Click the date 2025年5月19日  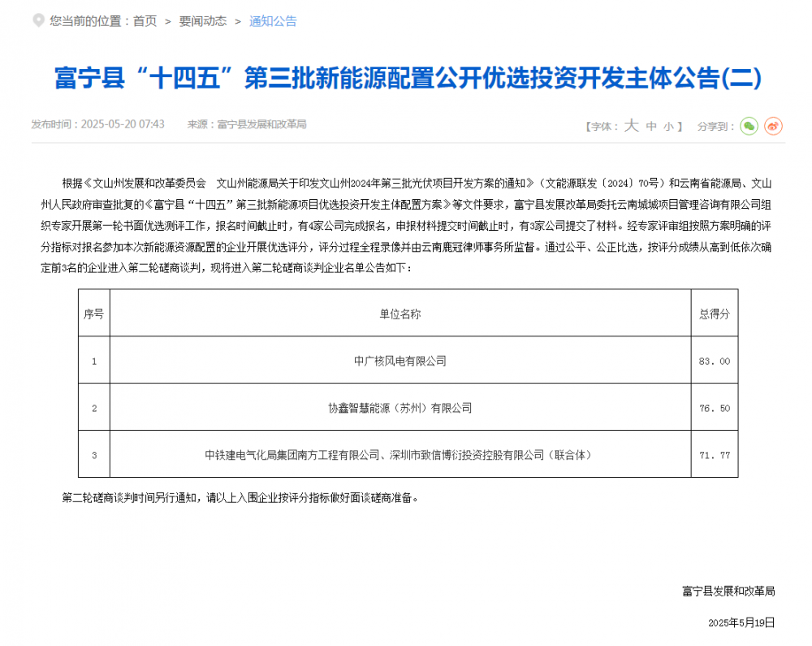tap(741, 622)
